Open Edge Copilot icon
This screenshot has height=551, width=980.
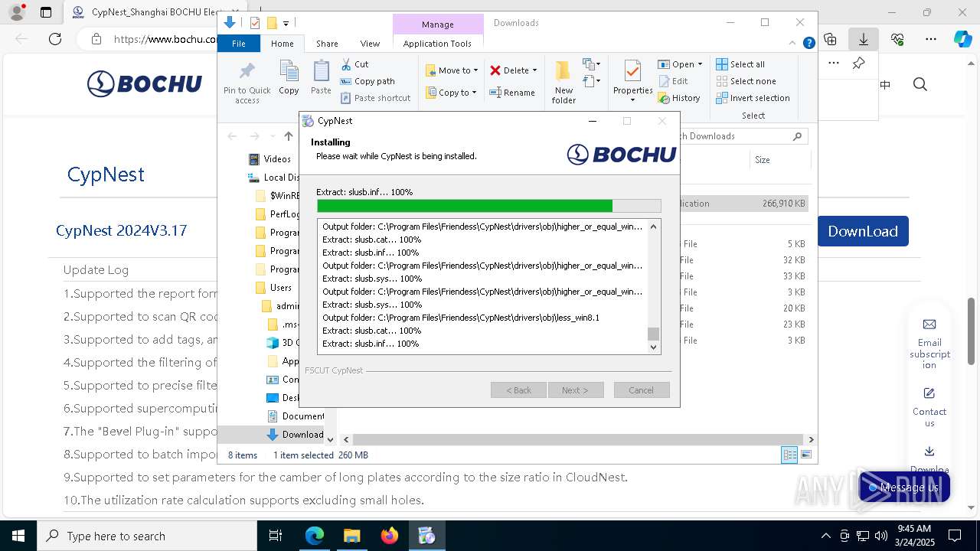(962, 39)
